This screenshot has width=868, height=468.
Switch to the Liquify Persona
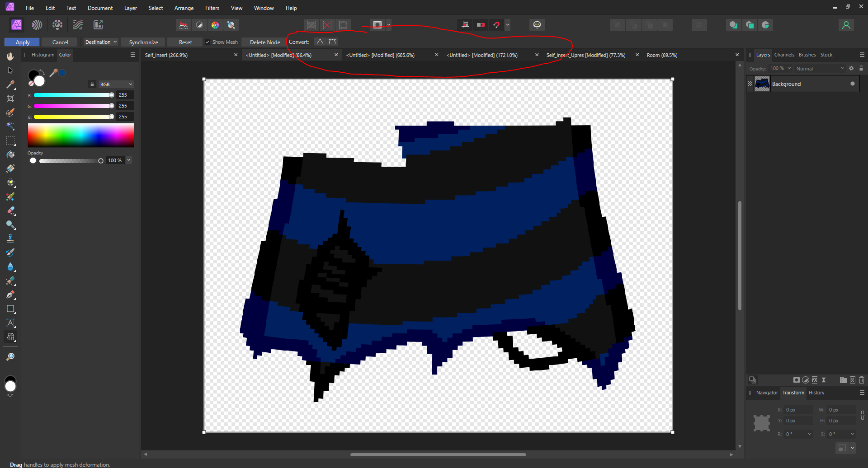(x=37, y=25)
